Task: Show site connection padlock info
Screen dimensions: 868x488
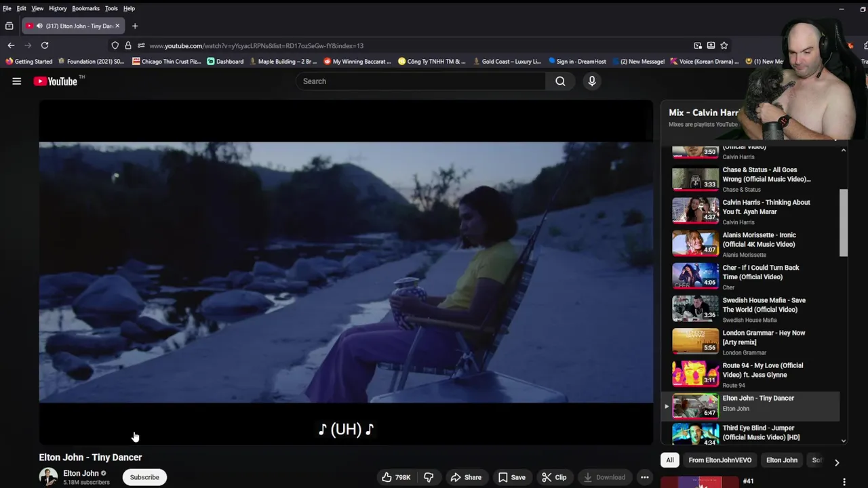Action: pos(127,45)
